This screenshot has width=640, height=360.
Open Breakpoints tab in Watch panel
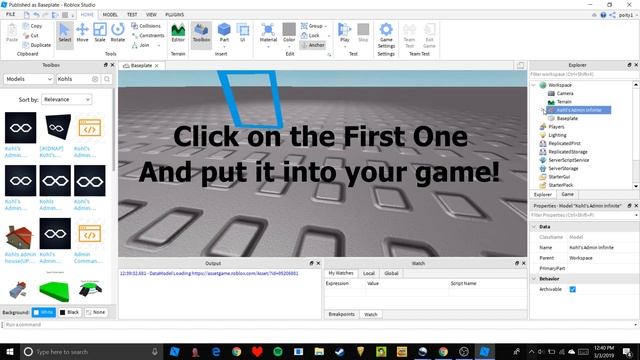pyautogui.click(x=342, y=314)
